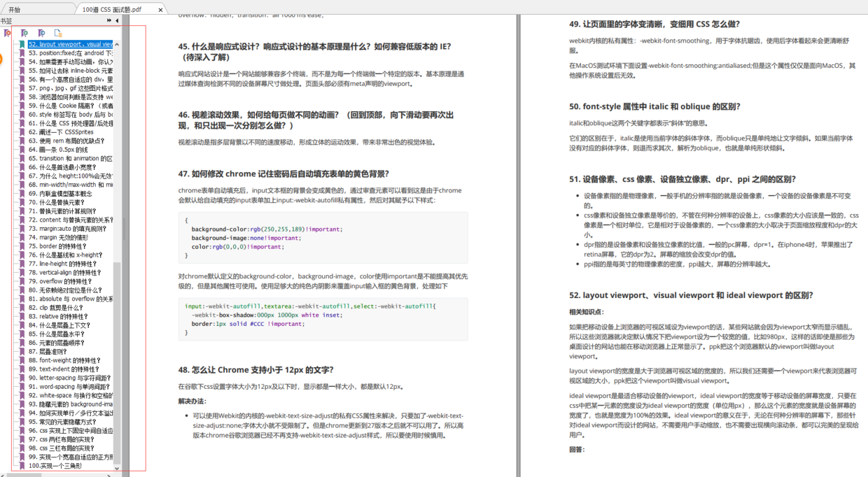Viewport: 868px width, 477px height.
Task: Open bookmark 72. content 与替换元素的关系
Action: click(71, 220)
